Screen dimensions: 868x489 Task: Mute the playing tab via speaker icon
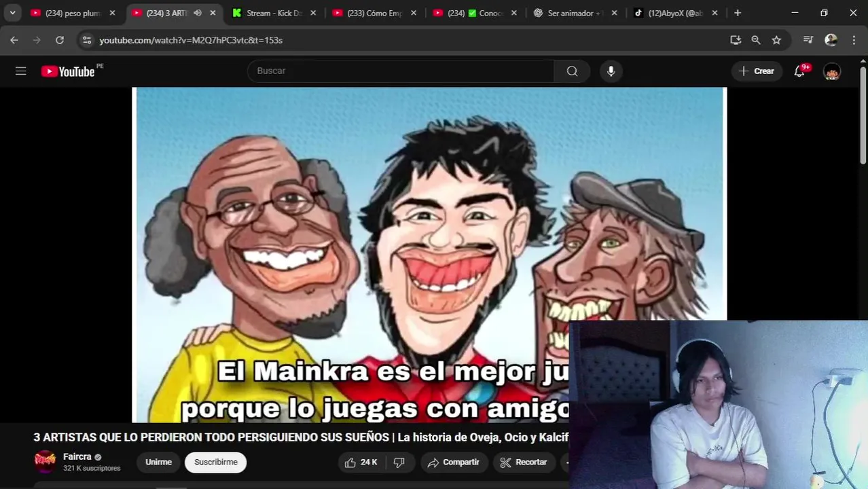pyautogui.click(x=198, y=13)
